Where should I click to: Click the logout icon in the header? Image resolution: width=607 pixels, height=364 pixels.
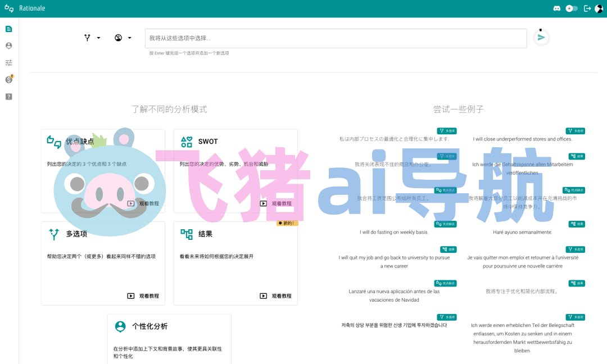tap(587, 8)
